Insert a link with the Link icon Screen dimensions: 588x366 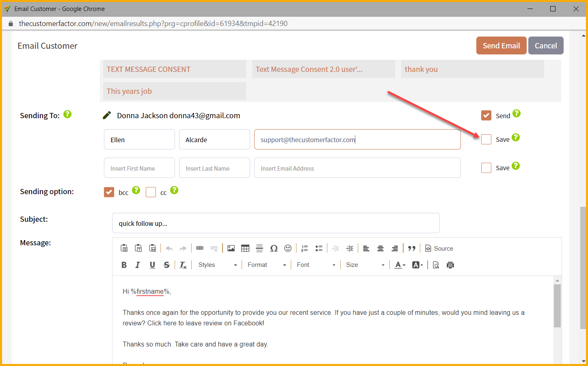[200, 248]
